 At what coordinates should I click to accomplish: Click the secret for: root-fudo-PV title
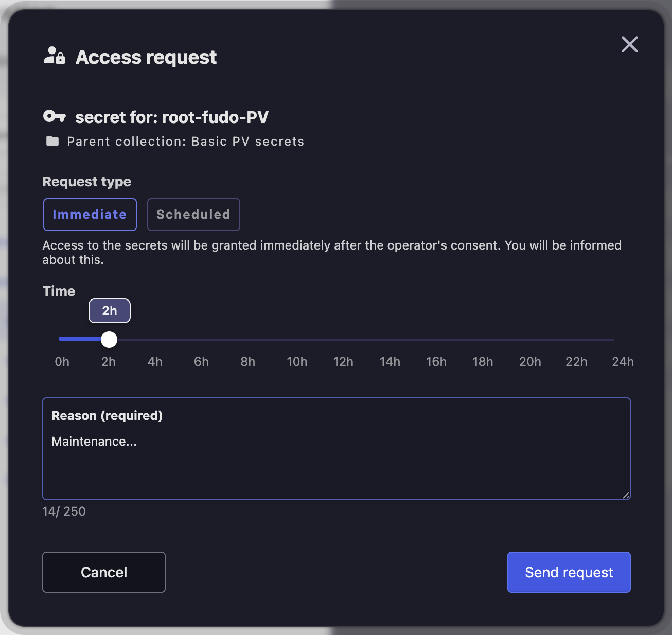coord(172,117)
